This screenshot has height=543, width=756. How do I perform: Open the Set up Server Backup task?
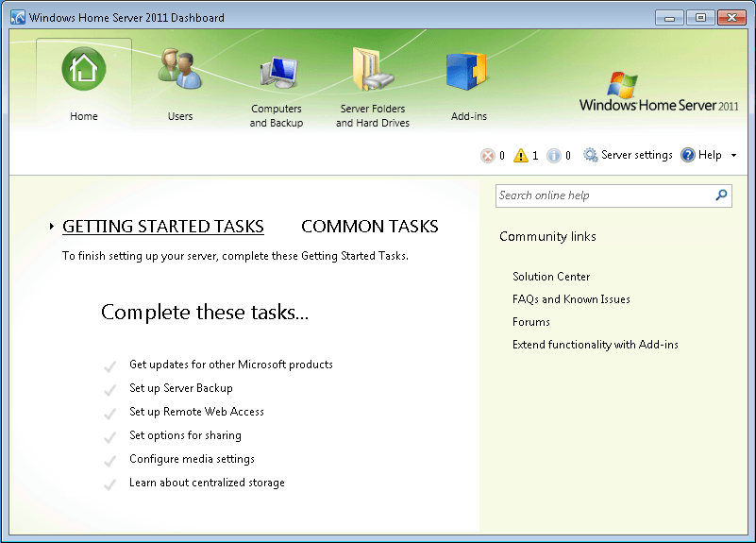coord(181,388)
